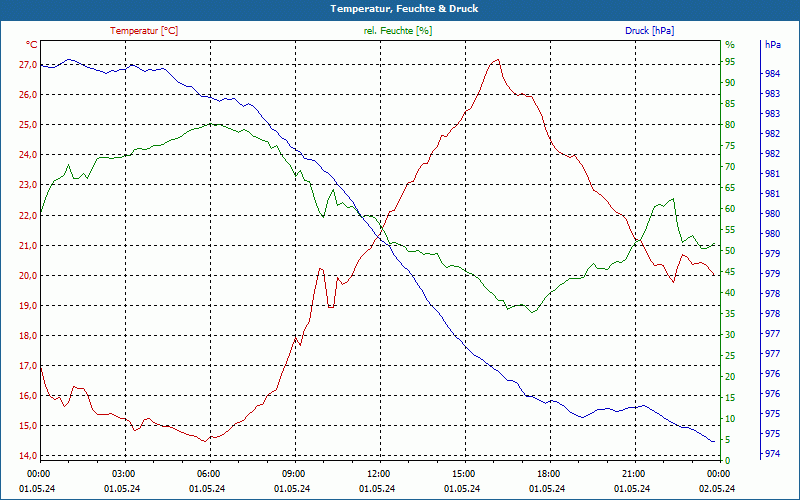The height and width of the screenshot is (500, 800).
Task: Click the '03:00' time axis label
Action: pyautogui.click(x=122, y=473)
